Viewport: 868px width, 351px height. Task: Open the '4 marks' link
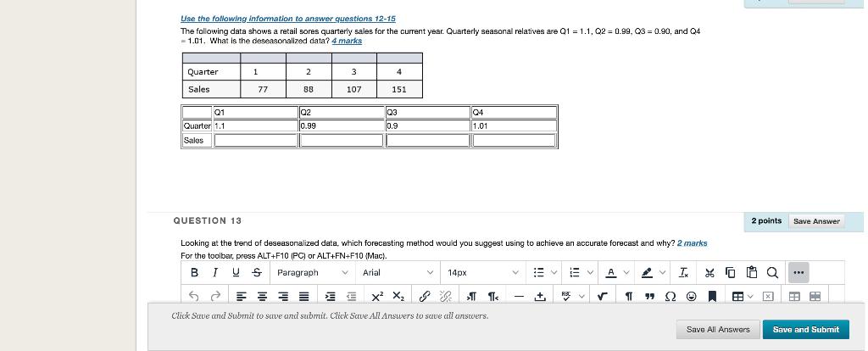pos(347,41)
